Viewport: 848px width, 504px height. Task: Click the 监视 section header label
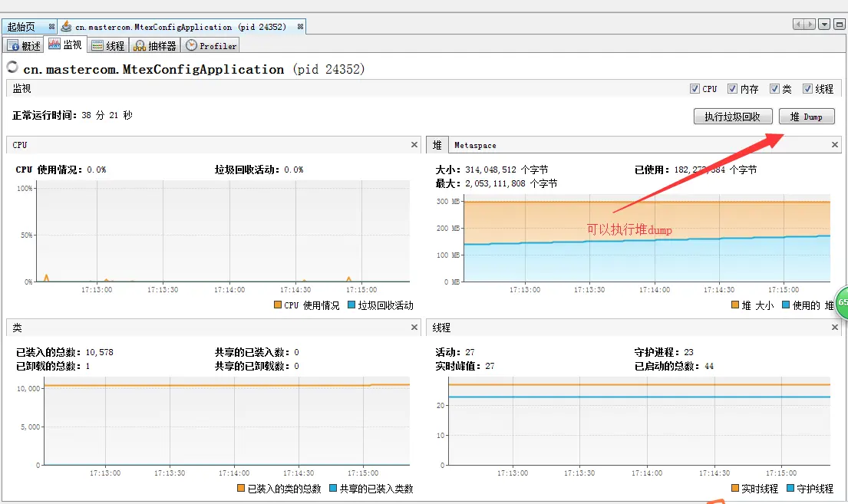[x=21, y=88]
